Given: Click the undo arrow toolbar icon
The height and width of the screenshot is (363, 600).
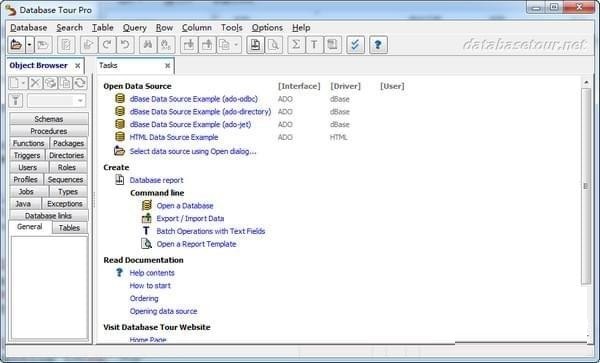Looking at the screenshot, I should point(125,45).
